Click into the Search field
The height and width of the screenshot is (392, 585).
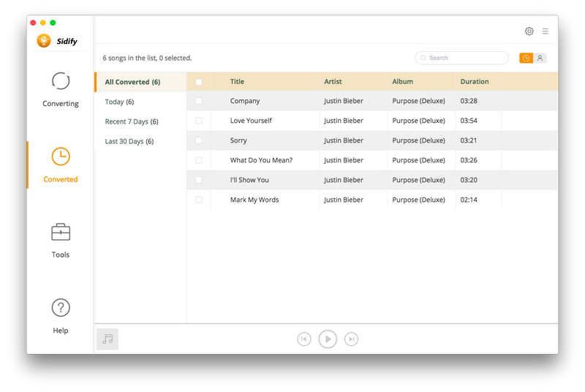click(462, 58)
